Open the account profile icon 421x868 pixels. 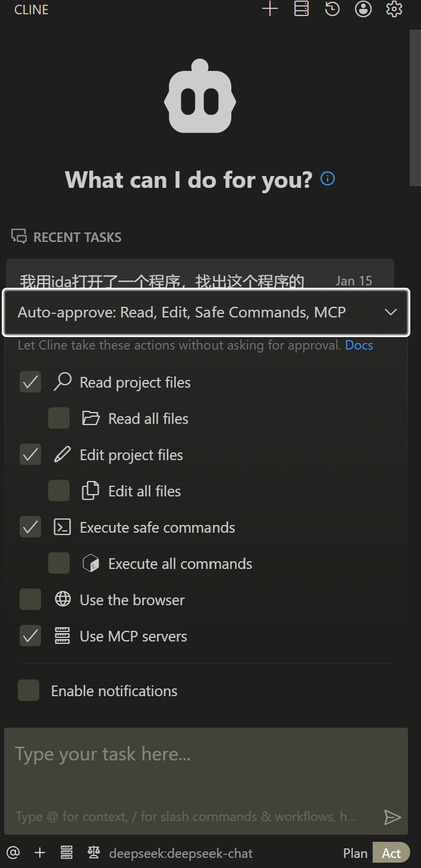click(363, 9)
